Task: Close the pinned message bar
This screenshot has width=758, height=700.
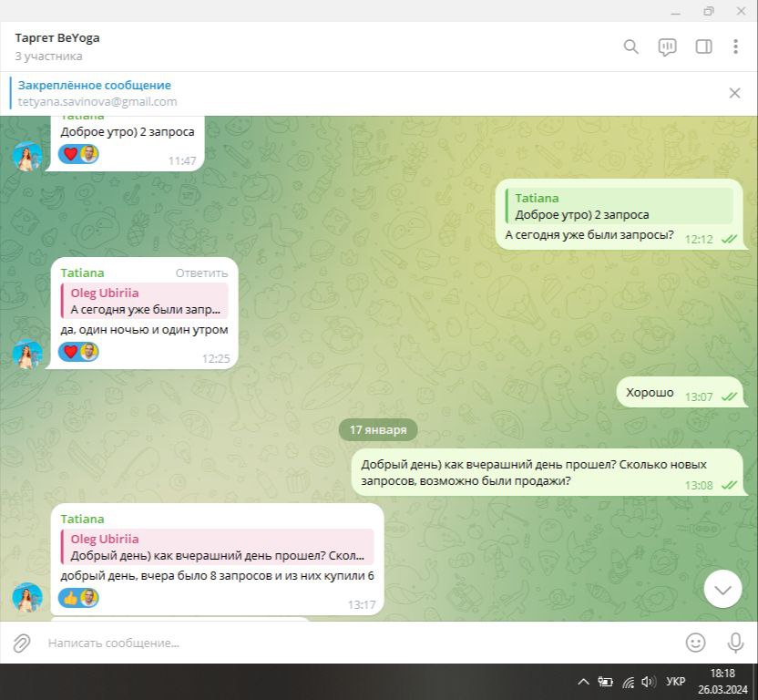Action: point(734,93)
